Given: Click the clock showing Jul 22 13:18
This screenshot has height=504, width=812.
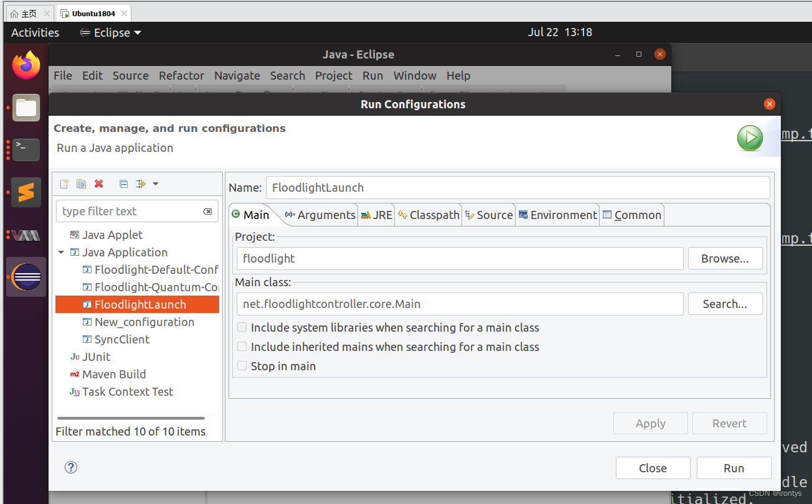Looking at the screenshot, I should pos(560,32).
